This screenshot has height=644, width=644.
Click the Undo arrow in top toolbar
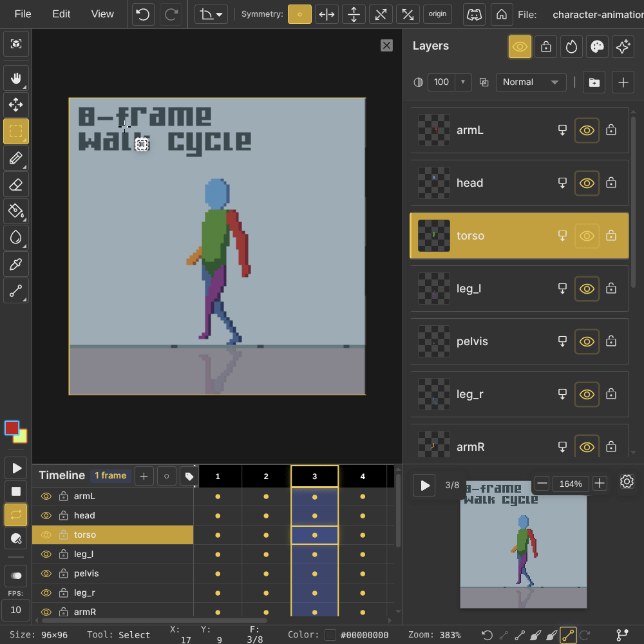click(143, 14)
